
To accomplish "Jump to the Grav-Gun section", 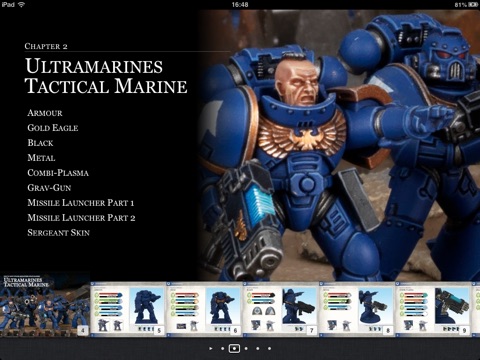I will (49, 188).
